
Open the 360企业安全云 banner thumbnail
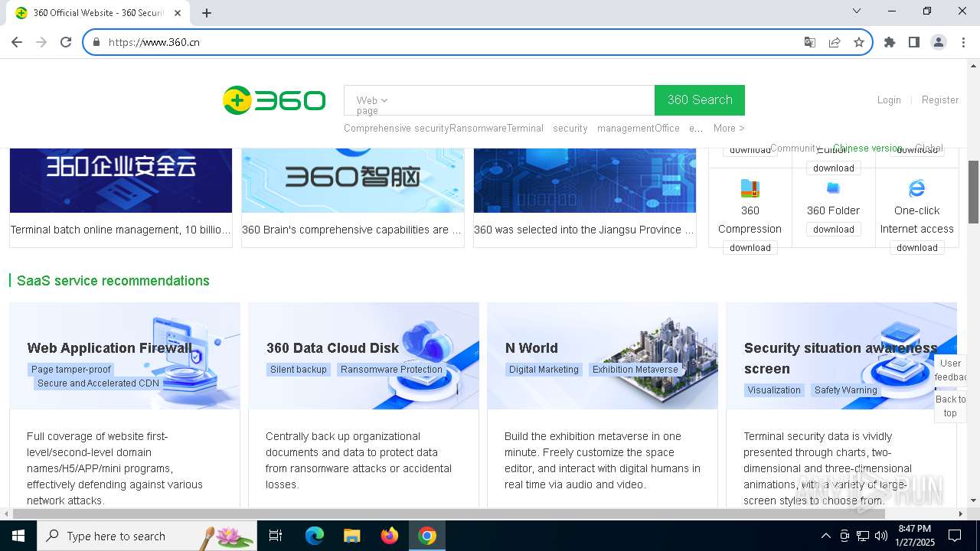click(121, 181)
